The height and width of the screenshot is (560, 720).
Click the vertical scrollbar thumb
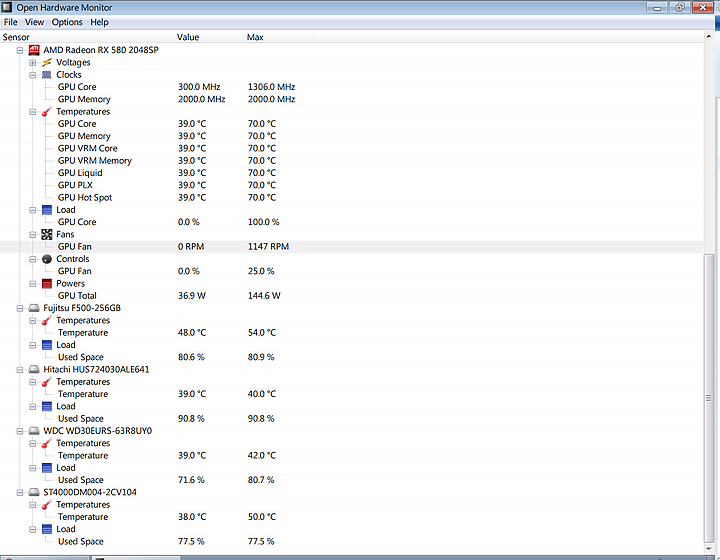(709, 398)
